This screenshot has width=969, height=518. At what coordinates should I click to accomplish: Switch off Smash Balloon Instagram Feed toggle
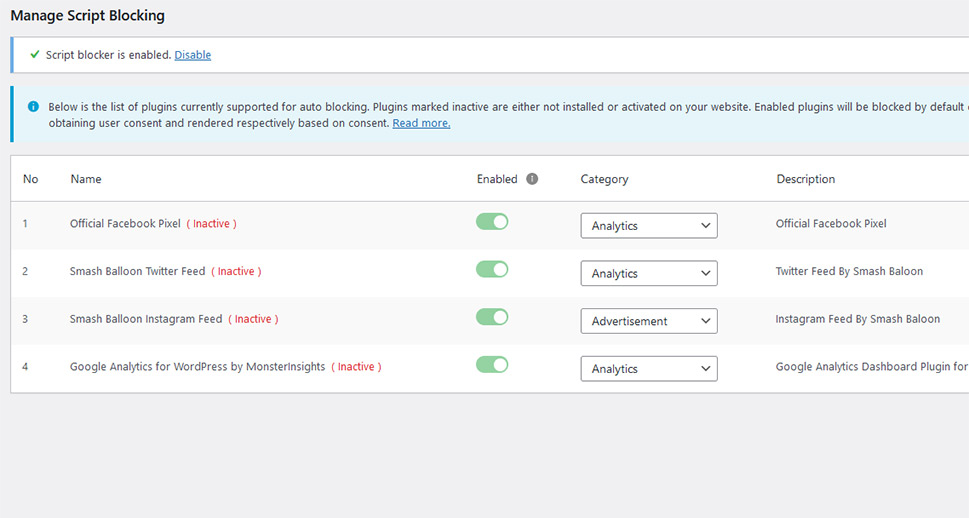point(492,317)
